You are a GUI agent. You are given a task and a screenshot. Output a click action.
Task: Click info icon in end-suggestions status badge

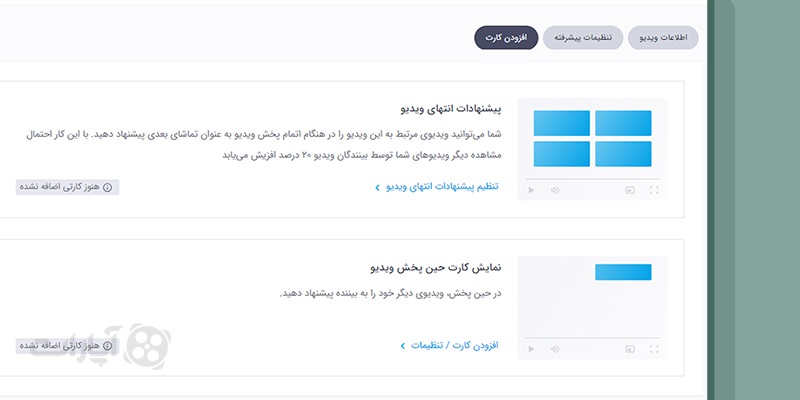107,187
